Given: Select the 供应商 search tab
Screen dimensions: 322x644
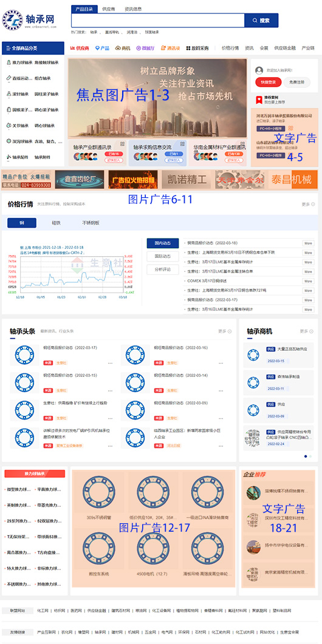Looking at the screenshot, I should (x=109, y=9).
